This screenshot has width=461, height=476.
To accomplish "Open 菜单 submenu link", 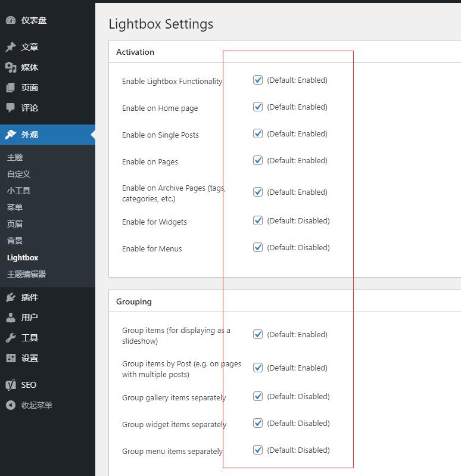I will coord(15,207).
